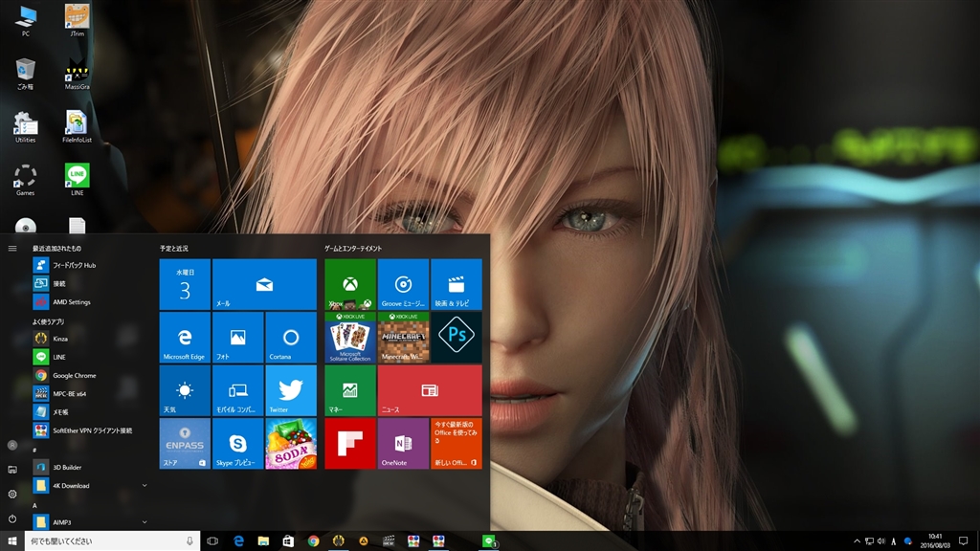The width and height of the screenshot is (980, 551).
Task: Open the Store from the taskbar
Action: coord(288,541)
